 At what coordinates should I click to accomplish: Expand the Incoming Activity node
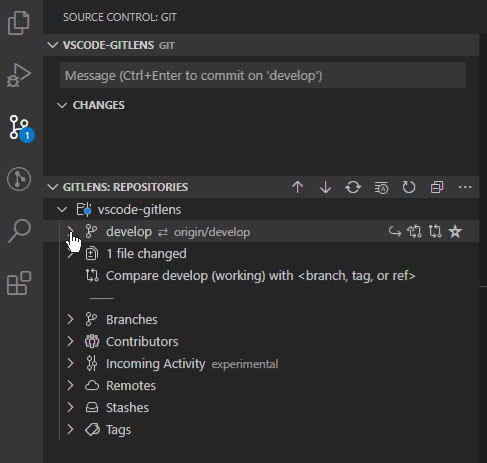70,363
